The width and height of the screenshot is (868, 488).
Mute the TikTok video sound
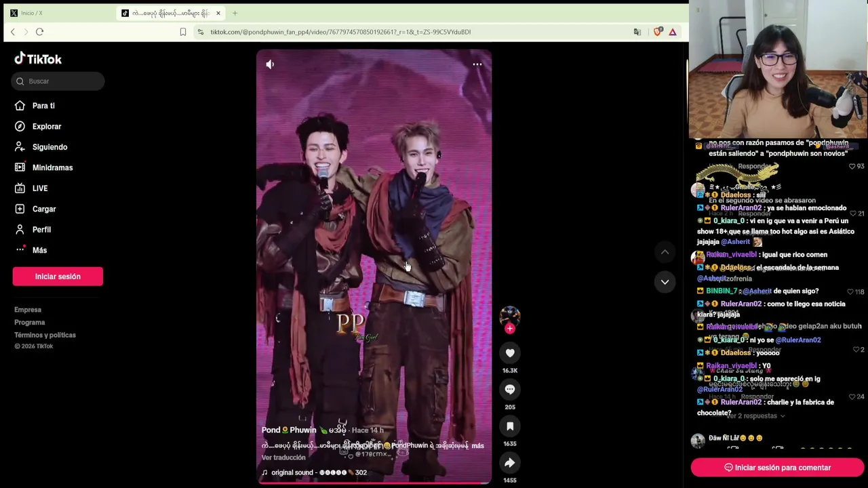click(270, 64)
